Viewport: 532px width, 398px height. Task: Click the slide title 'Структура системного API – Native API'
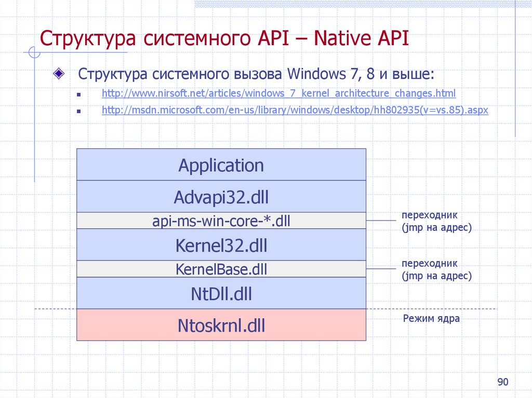tap(224, 38)
